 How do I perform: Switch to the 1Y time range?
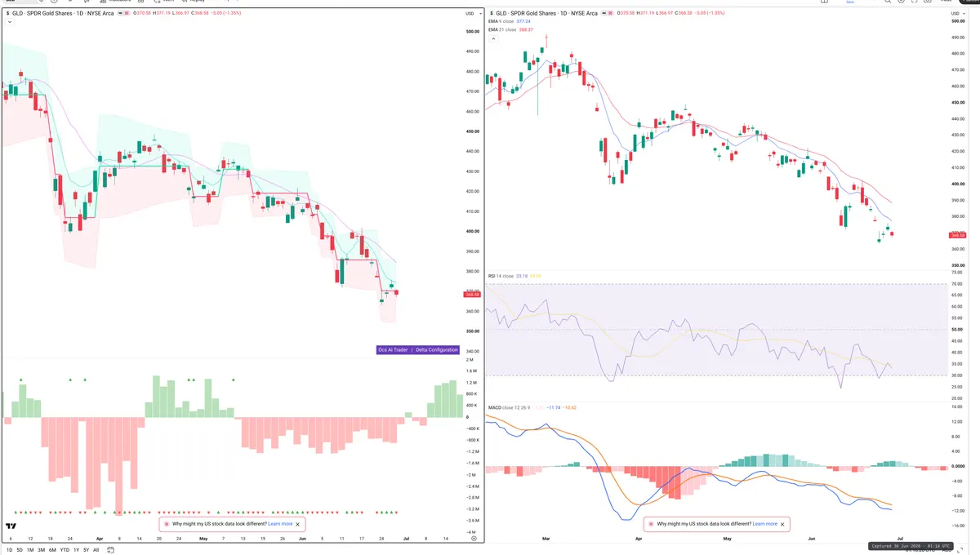tap(76, 550)
